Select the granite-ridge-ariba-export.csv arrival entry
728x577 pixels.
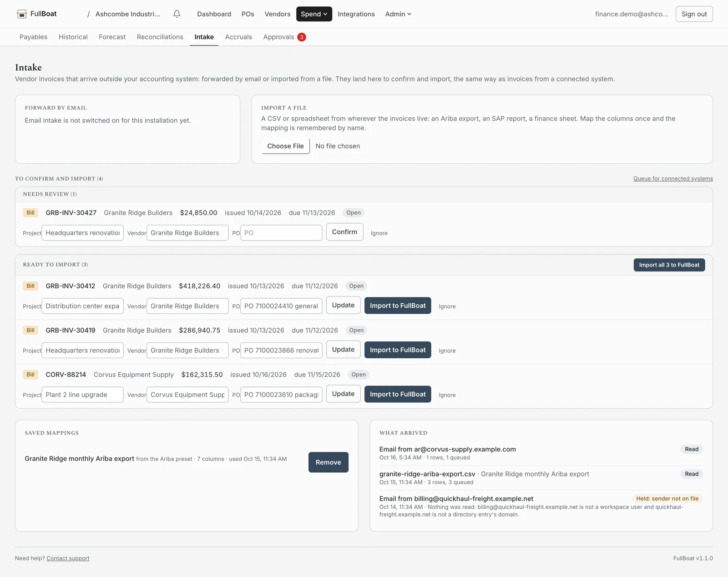[541, 478]
